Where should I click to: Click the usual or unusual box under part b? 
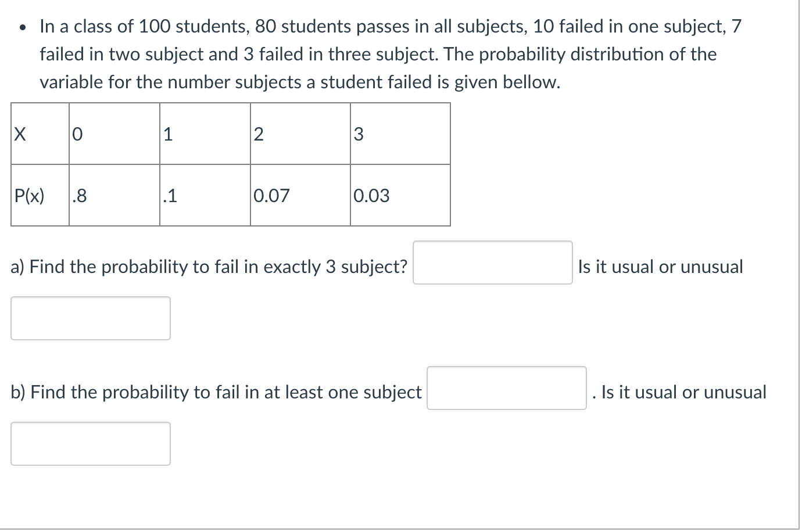[x=90, y=443]
